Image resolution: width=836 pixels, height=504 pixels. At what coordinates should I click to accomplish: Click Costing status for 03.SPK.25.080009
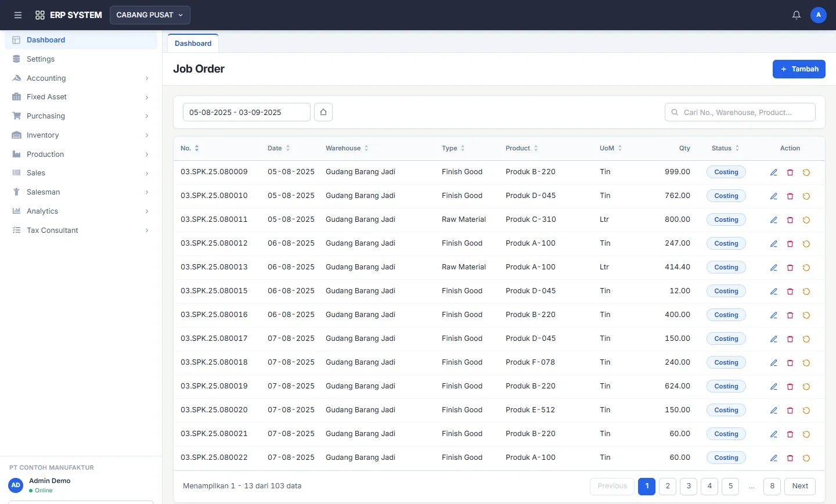click(x=726, y=172)
